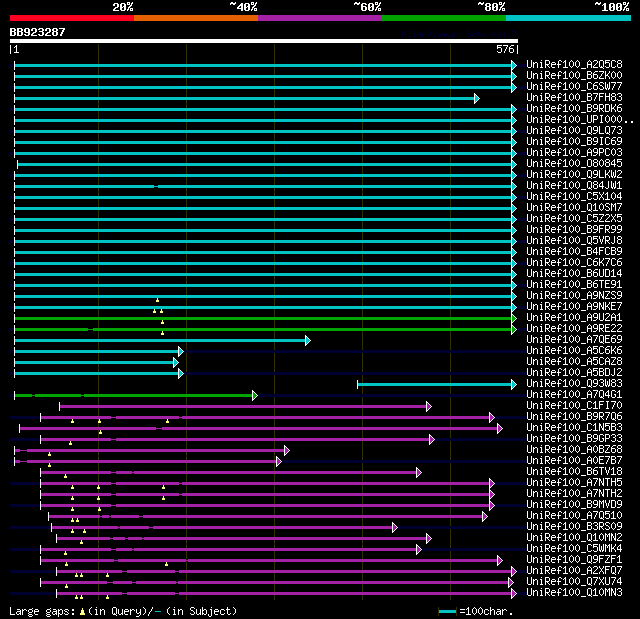Click the yellow query-gap legend marker
This screenshot has width=640, height=619.
pyautogui.click(x=82, y=611)
